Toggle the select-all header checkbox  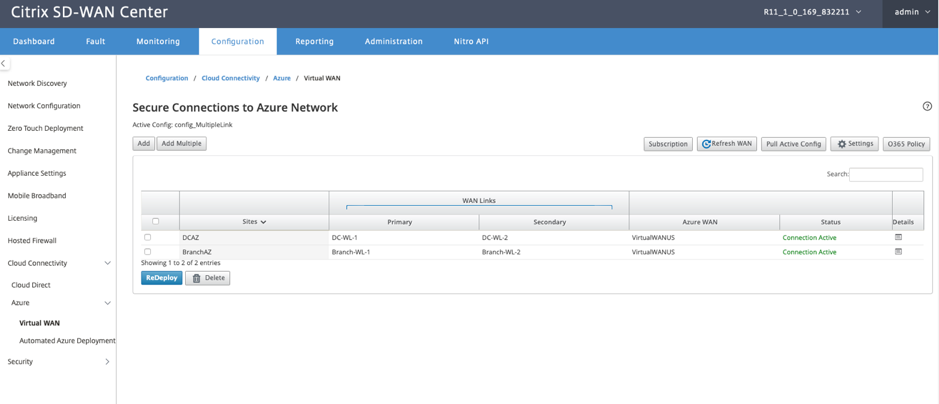point(155,221)
